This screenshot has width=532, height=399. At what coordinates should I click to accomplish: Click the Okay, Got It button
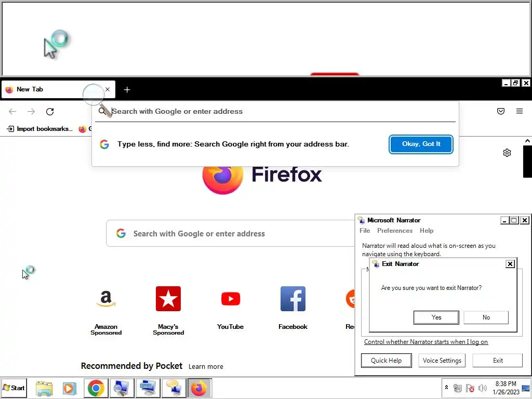pos(421,144)
